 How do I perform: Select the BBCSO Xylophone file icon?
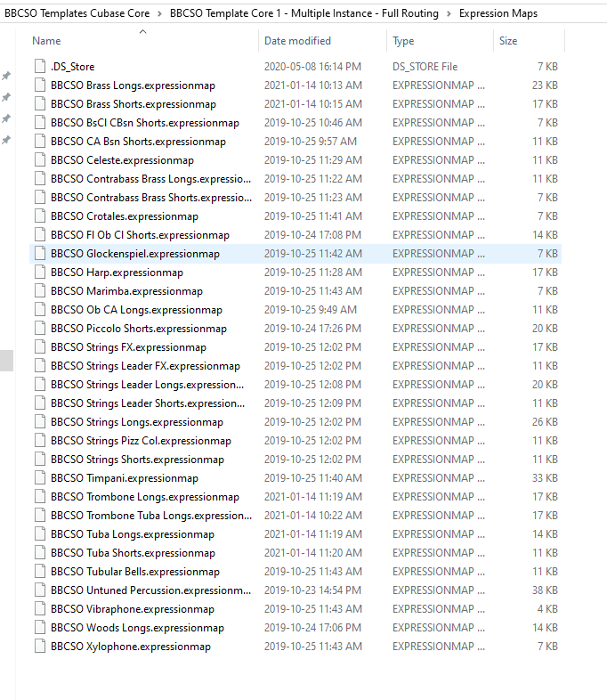click(40, 647)
